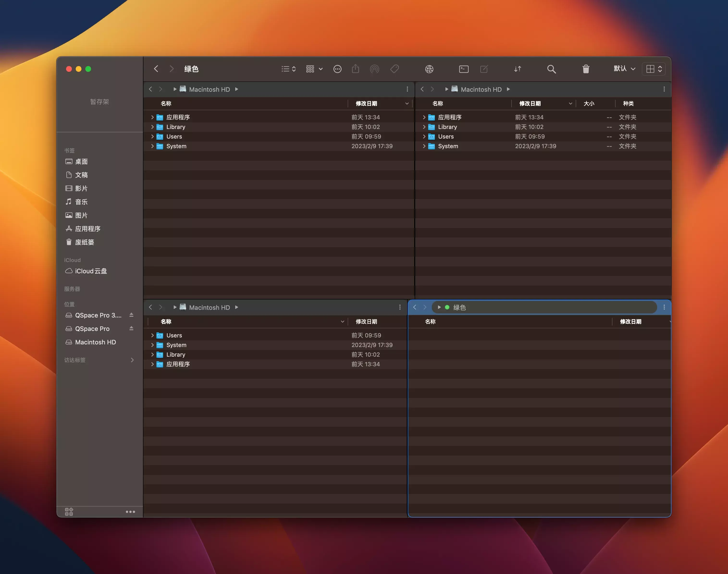Click the trash icon in toolbar
The height and width of the screenshot is (574, 728).
coord(586,69)
